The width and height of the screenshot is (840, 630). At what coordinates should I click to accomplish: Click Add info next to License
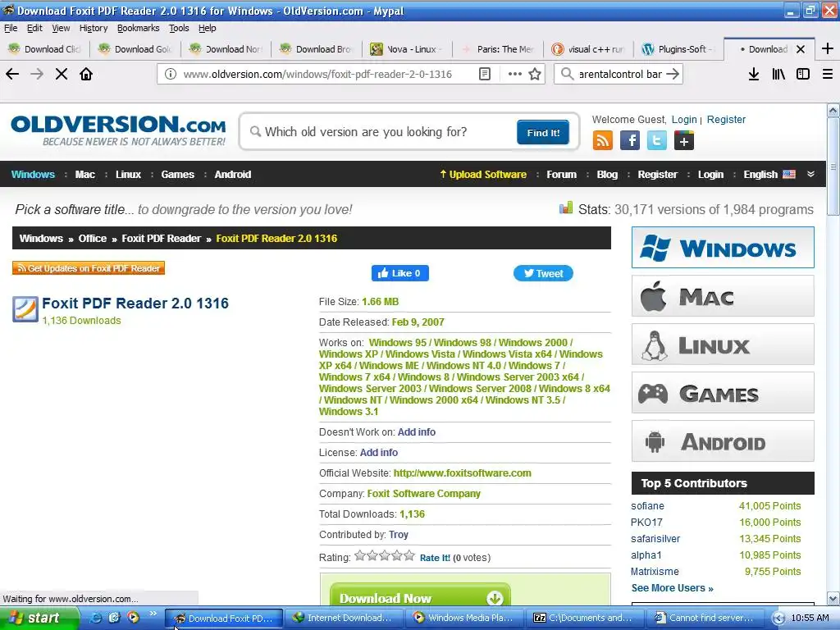(x=379, y=453)
